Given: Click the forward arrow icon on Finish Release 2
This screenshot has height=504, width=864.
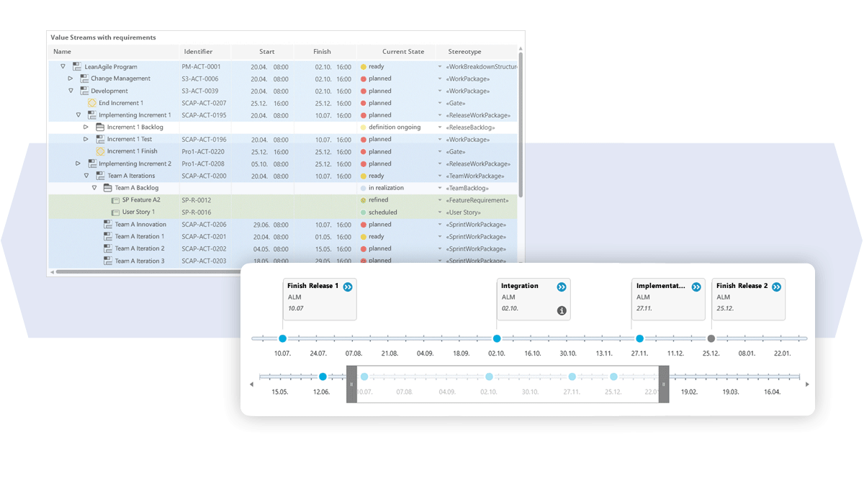Looking at the screenshot, I should (x=776, y=287).
